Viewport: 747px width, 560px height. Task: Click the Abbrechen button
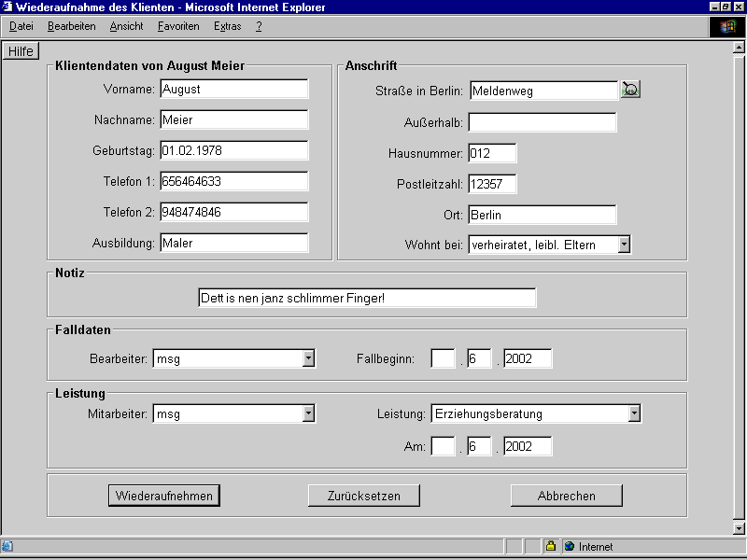[x=566, y=496]
